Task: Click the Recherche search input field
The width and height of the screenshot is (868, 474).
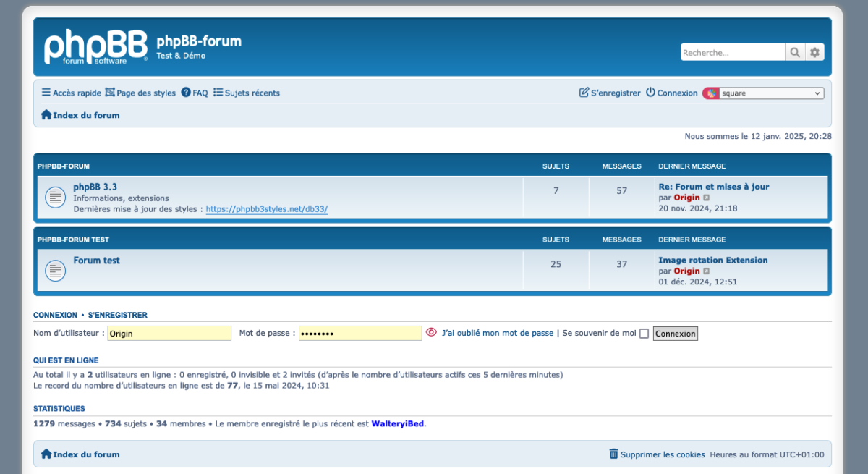Action: (732, 52)
